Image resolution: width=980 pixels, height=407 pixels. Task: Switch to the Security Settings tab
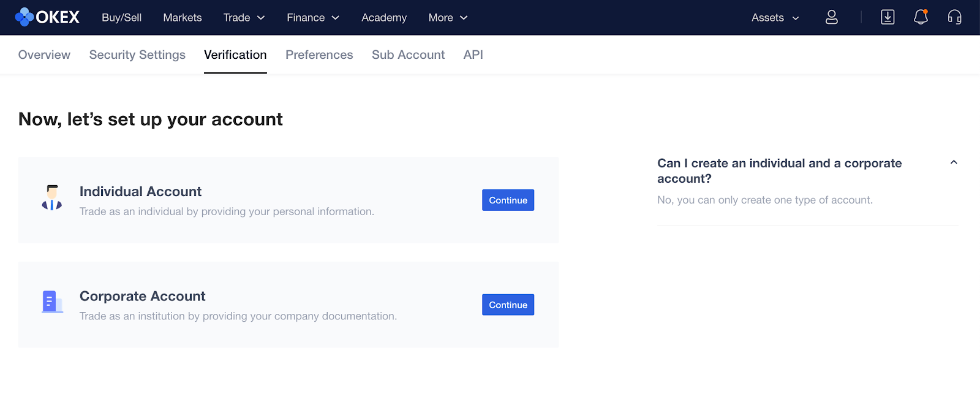click(x=137, y=55)
